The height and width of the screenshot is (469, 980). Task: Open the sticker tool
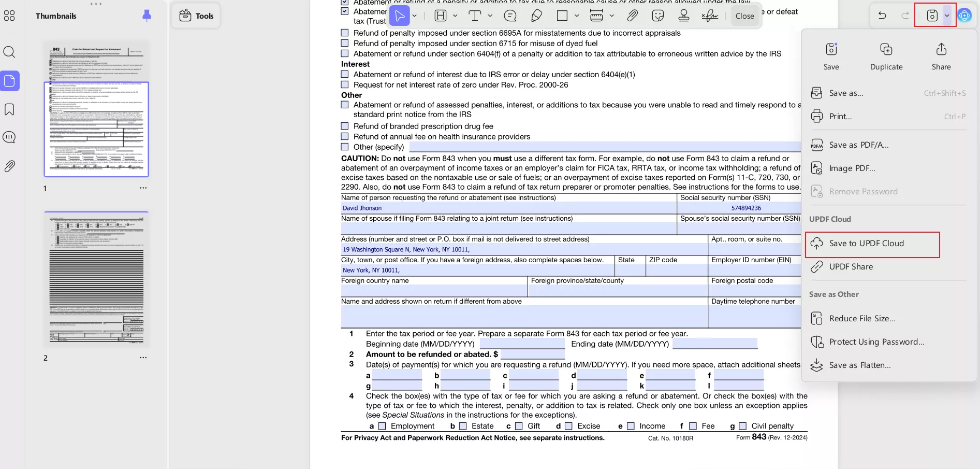[658, 16]
